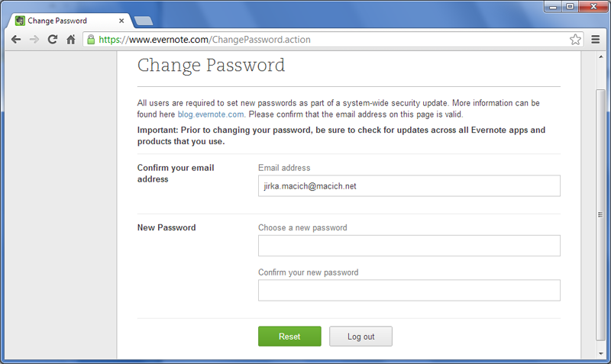The width and height of the screenshot is (611, 364).
Task: Click the green SSL padlock icon
Action: click(92, 40)
